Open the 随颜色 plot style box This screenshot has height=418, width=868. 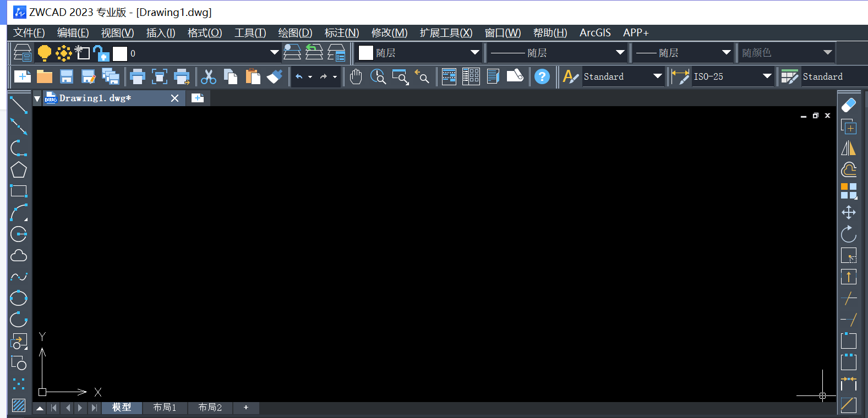click(x=787, y=53)
